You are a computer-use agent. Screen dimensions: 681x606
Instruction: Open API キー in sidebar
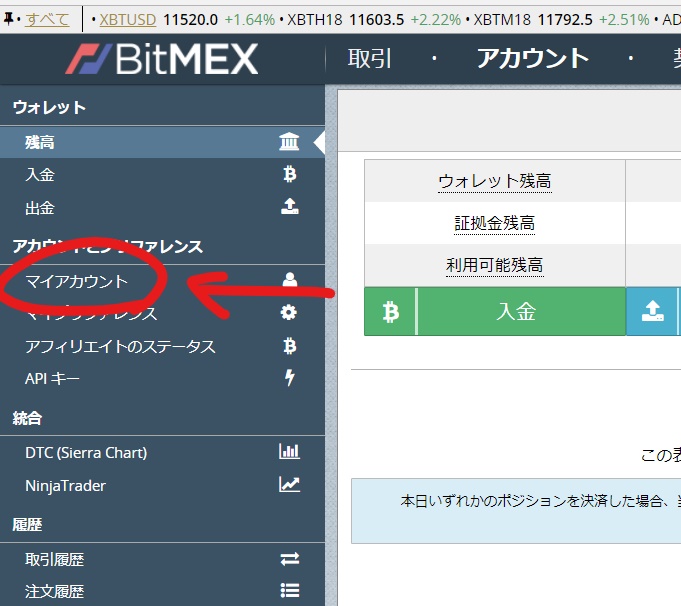[x=162, y=378]
